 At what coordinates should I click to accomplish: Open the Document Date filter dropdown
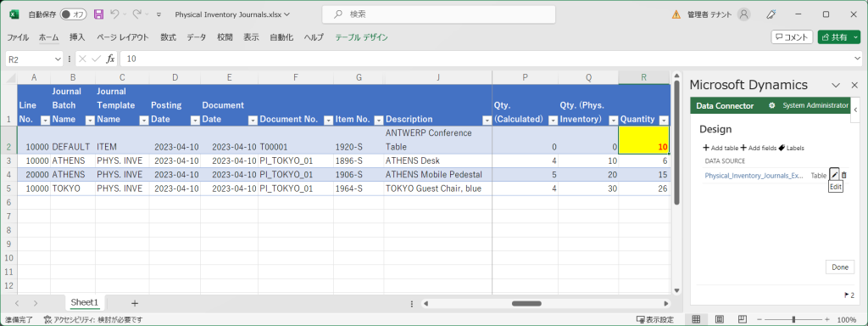click(253, 120)
